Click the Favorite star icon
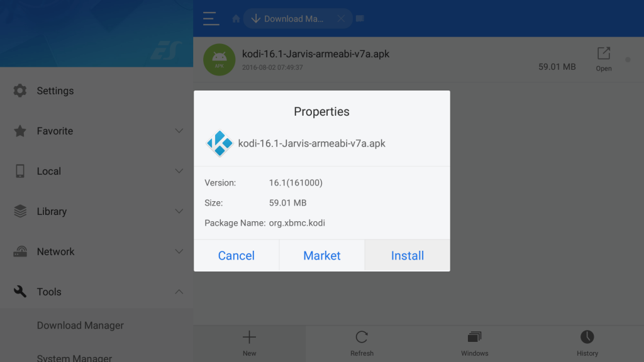The height and width of the screenshot is (362, 644). 19,131
